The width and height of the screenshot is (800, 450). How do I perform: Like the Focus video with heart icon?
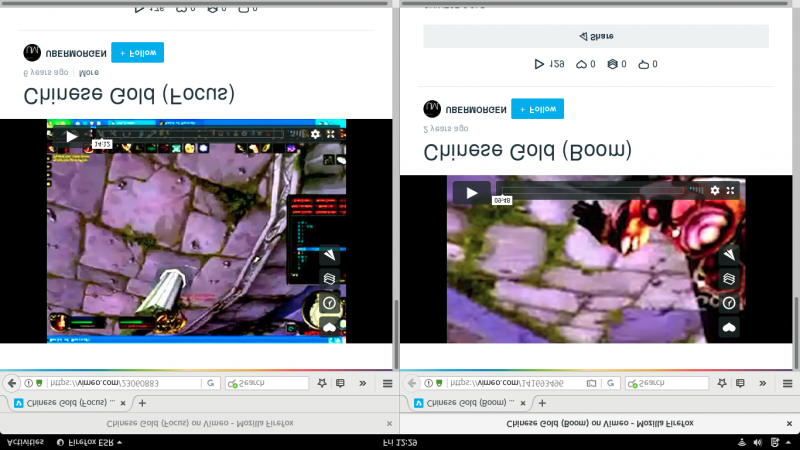330,327
